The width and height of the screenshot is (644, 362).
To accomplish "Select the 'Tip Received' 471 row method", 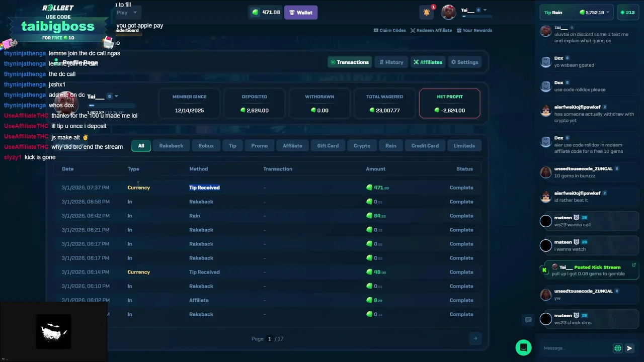I will (x=204, y=188).
